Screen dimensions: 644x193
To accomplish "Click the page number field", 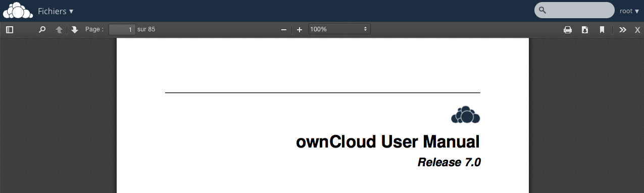I will tap(122, 30).
